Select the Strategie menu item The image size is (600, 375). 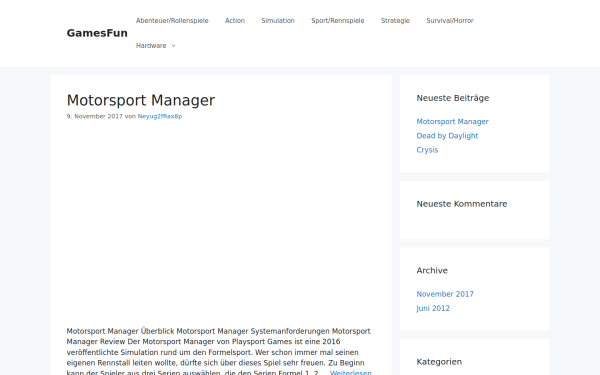pyautogui.click(x=395, y=21)
